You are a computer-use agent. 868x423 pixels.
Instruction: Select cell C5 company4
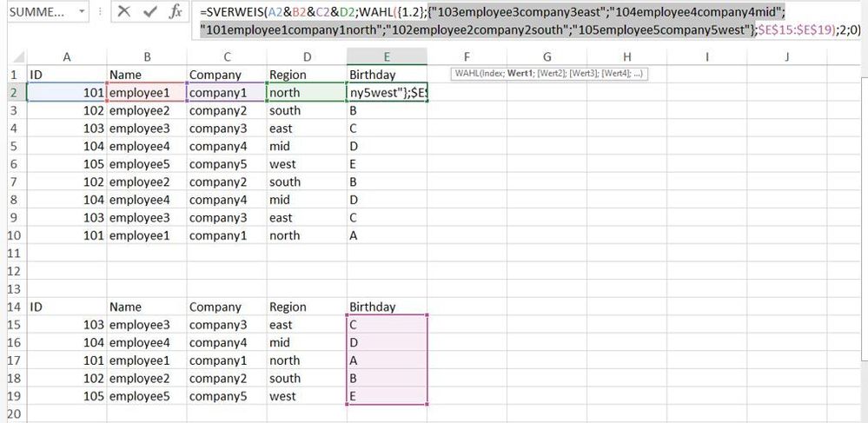tap(227, 146)
